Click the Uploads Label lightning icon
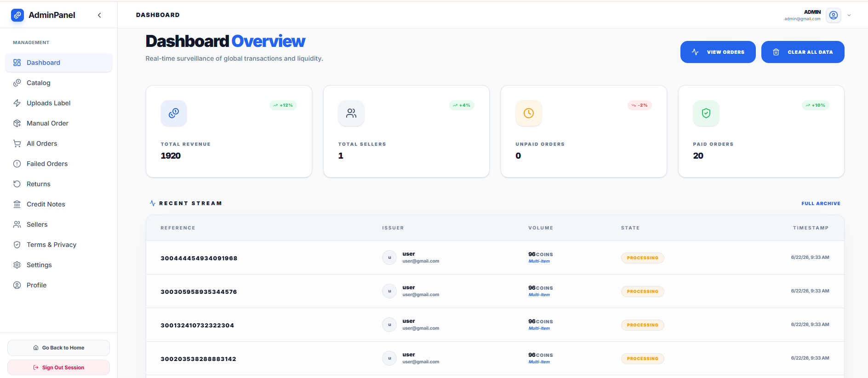The width and height of the screenshot is (868, 378). point(17,103)
